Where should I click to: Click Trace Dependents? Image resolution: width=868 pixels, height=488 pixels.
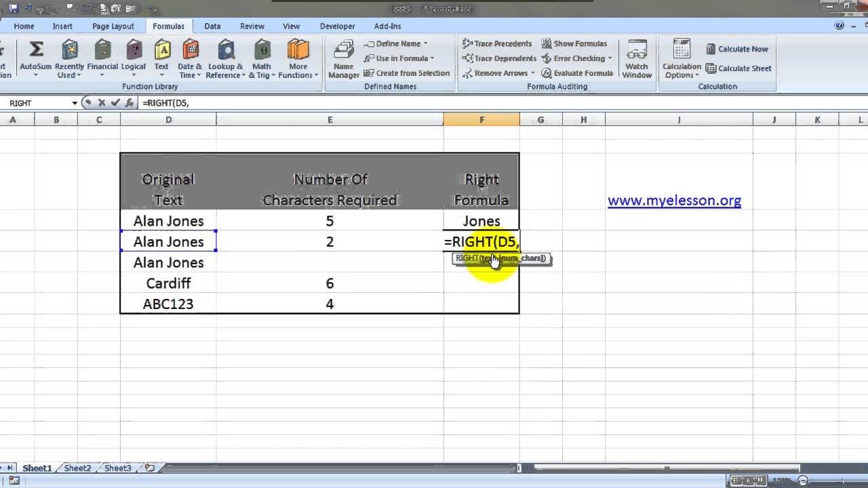pyautogui.click(x=499, y=58)
